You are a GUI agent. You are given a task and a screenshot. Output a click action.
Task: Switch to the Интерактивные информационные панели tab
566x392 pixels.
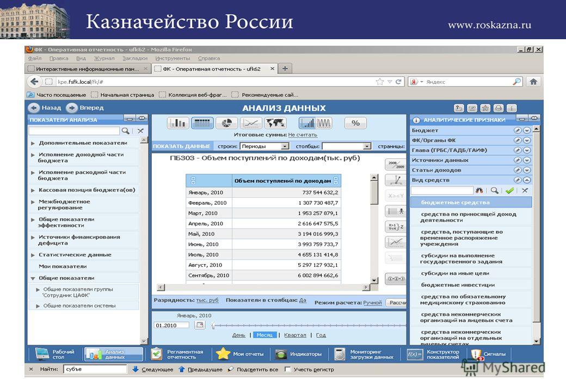pos(88,69)
